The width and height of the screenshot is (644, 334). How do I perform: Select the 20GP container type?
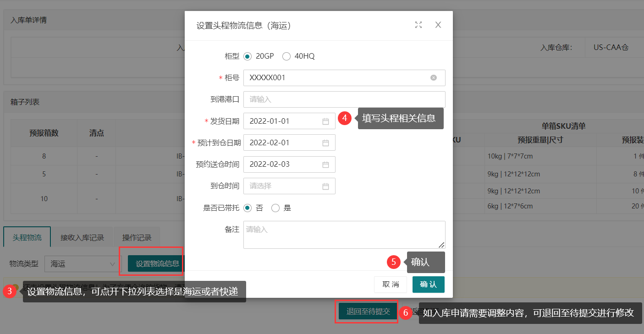[248, 56]
